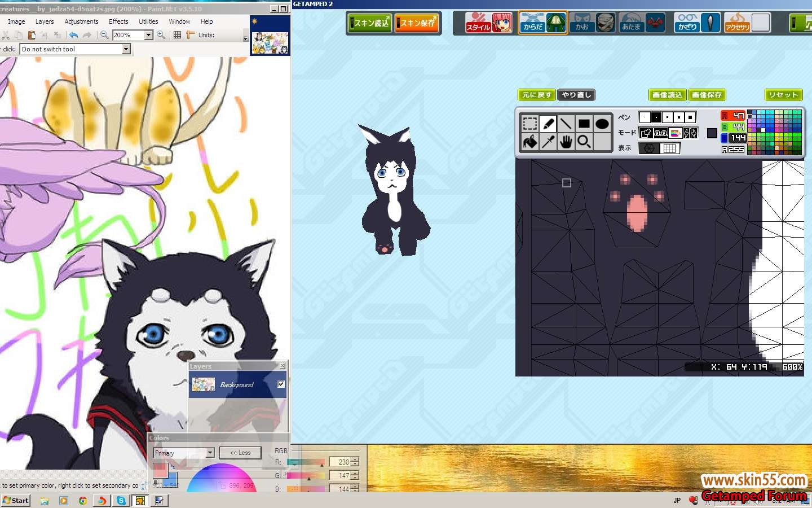The image size is (812, 508).
Task: Select the second pen size option
Action: 656,117
